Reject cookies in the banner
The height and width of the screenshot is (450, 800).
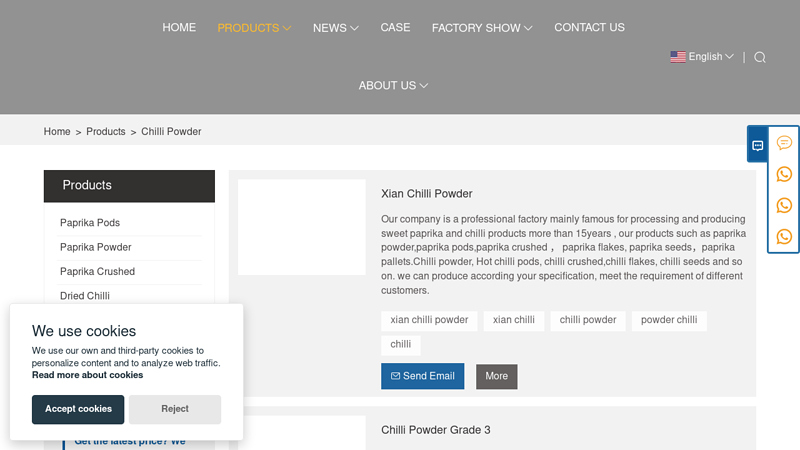click(x=175, y=409)
